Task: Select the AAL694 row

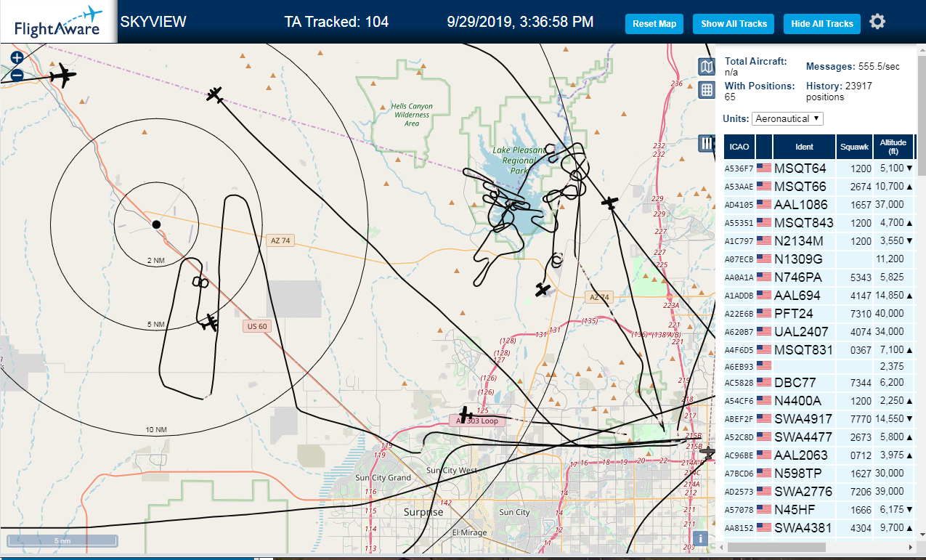Action: tap(819, 295)
